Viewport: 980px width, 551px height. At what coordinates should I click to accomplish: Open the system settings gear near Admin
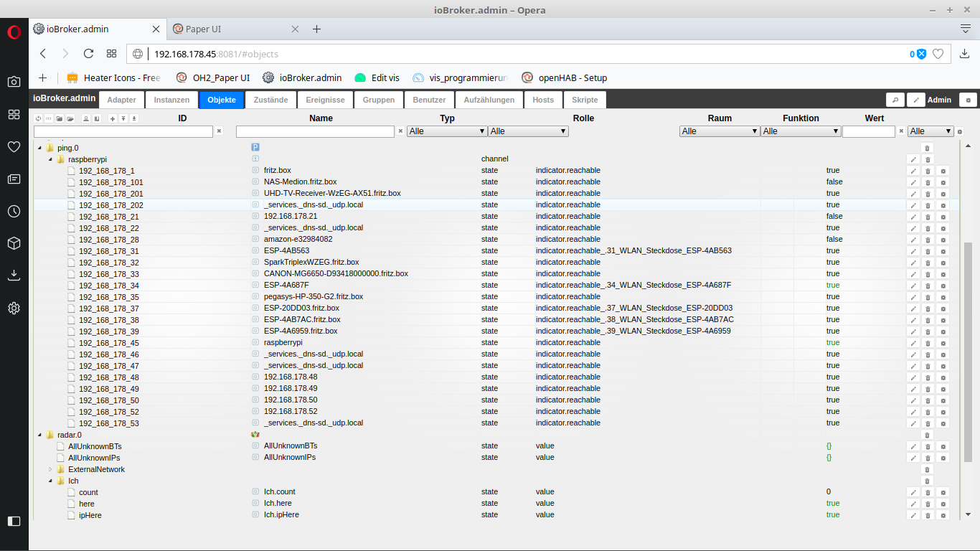(968, 100)
